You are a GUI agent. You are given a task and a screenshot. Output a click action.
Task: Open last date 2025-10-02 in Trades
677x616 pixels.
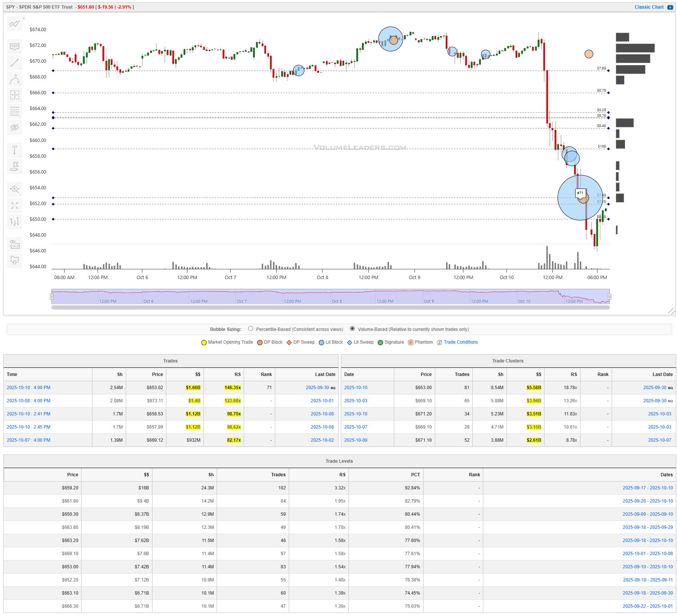pos(322,440)
